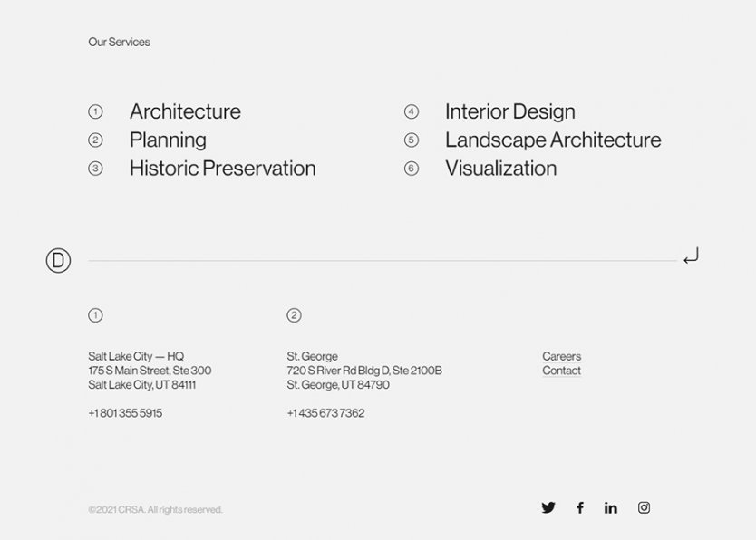Click the LinkedIn icon
This screenshot has height=540, width=756.
(611, 508)
